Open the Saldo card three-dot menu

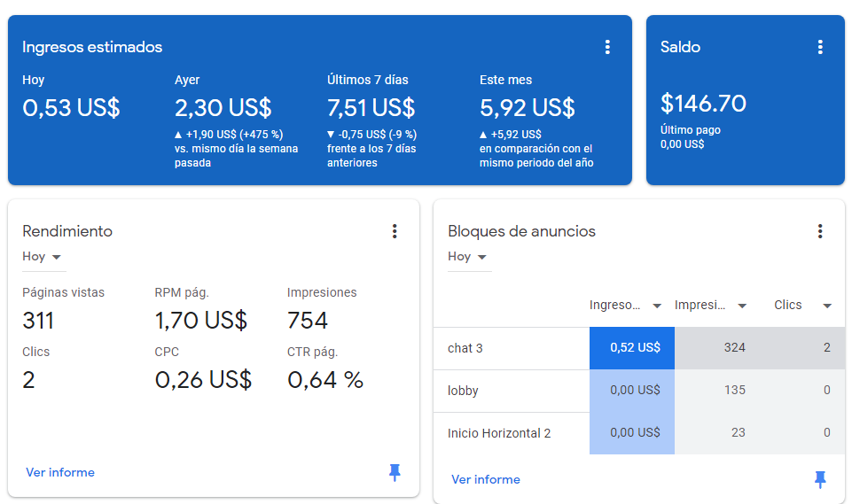(820, 47)
